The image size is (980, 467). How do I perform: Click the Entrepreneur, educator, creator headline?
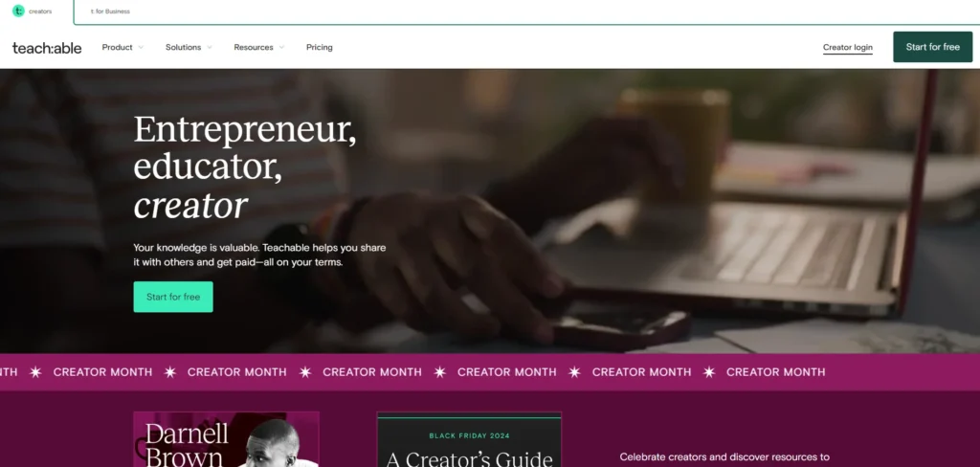(245, 167)
